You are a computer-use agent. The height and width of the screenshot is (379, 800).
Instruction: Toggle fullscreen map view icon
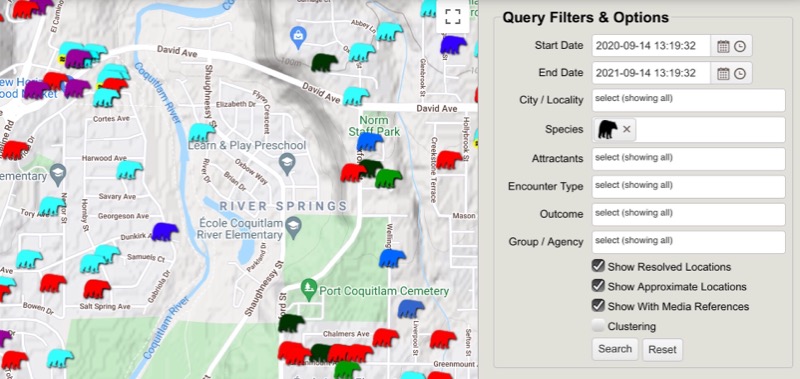(453, 16)
